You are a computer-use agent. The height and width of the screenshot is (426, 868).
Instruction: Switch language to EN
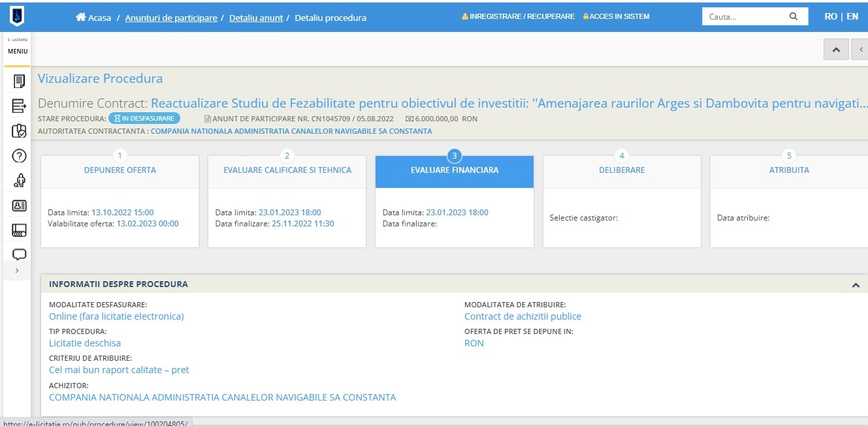click(x=852, y=16)
